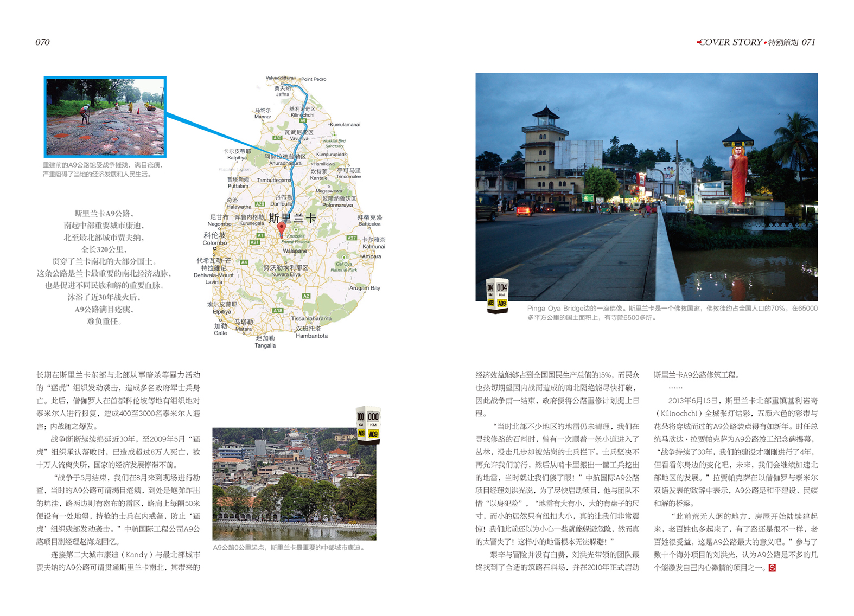
Task: Open the pothole-ridden A9 road photo
Action: pos(105,117)
